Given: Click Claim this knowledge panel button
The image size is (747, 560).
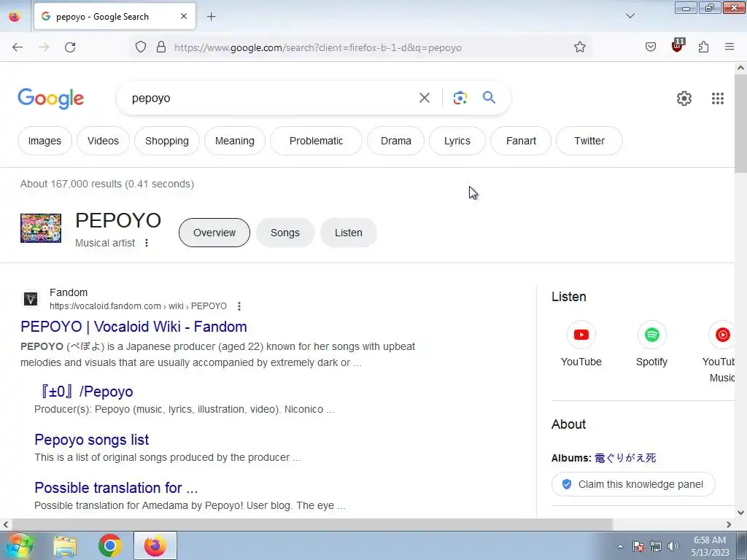Looking at the screenshot, I should click(634, 484).
